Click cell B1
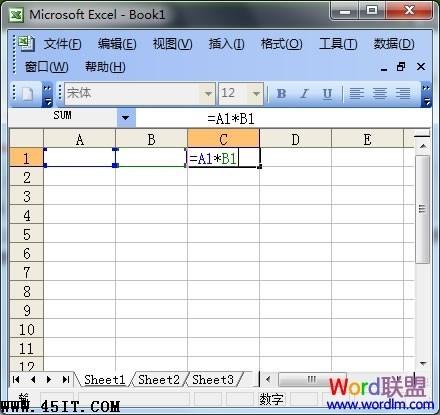The width and height of the screenshot is (440, 415). click(x=151, y=157)
